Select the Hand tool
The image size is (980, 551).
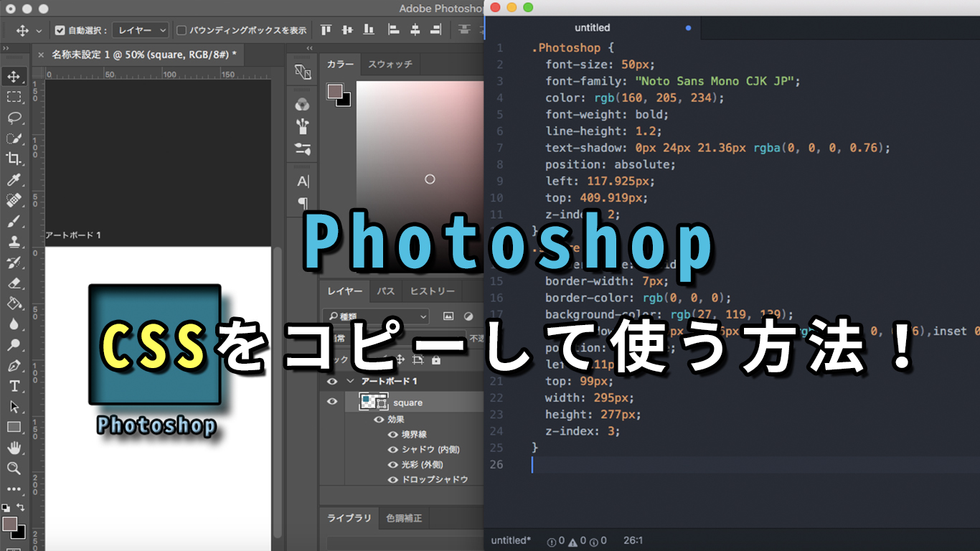[x=14, y=448]
